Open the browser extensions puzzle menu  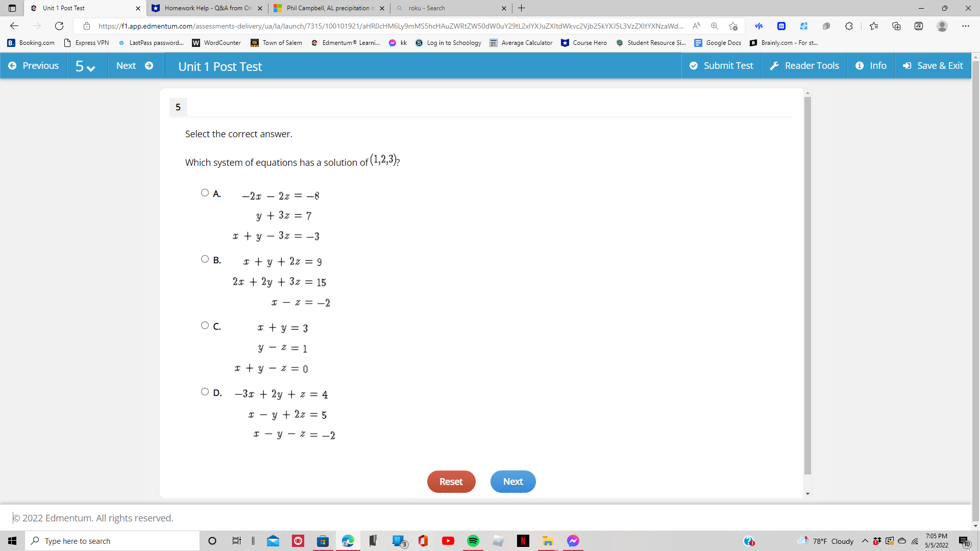(x=849, y=26)
